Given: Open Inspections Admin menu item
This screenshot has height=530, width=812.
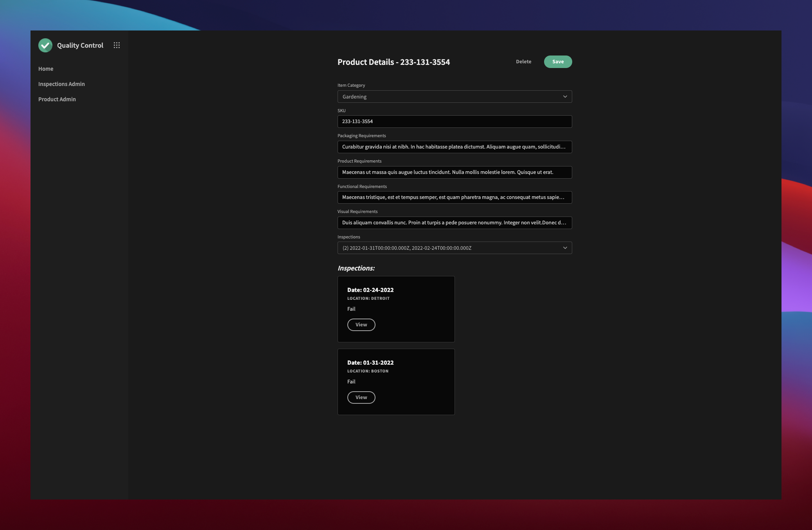Looking at the screenshot, I should coord(61,84).
